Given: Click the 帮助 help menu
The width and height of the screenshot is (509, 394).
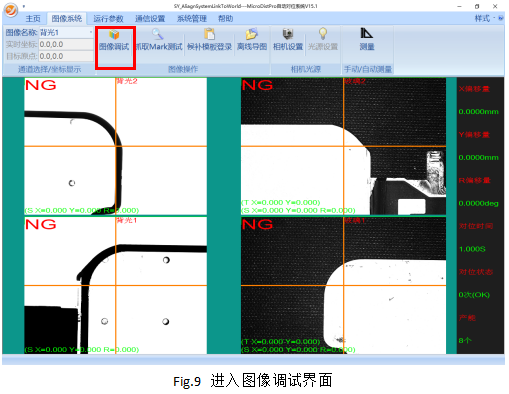Looking at the screenshot, I should 225,19.
